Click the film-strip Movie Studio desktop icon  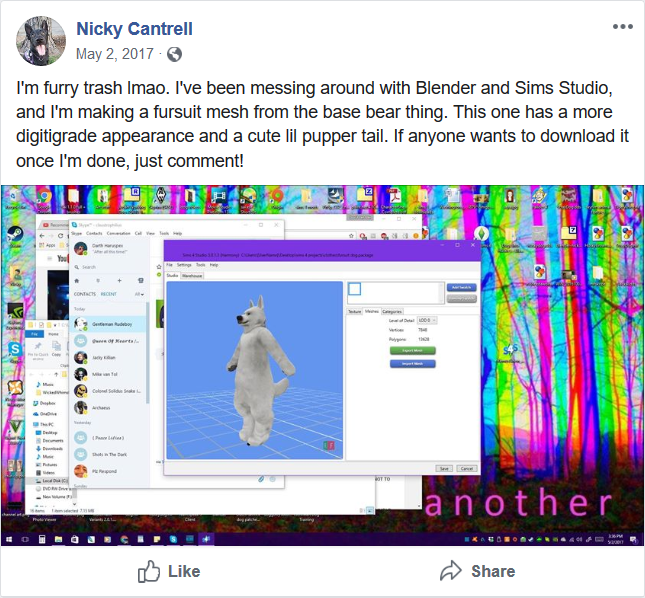219,196
